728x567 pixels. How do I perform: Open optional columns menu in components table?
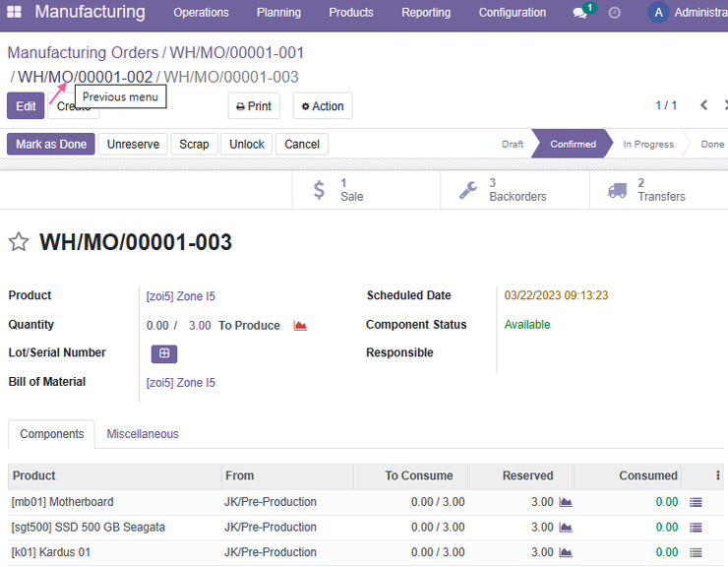click(x=718, y=475)
